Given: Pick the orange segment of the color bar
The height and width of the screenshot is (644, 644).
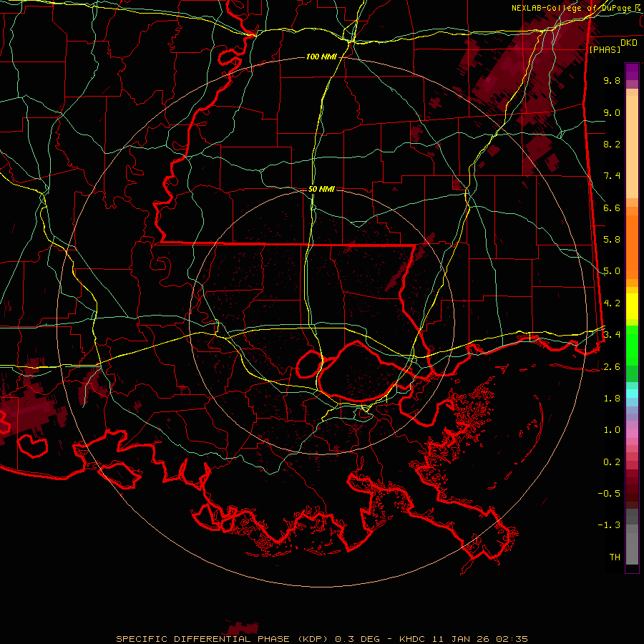Looking at the screenshot, I should [632, 246].
